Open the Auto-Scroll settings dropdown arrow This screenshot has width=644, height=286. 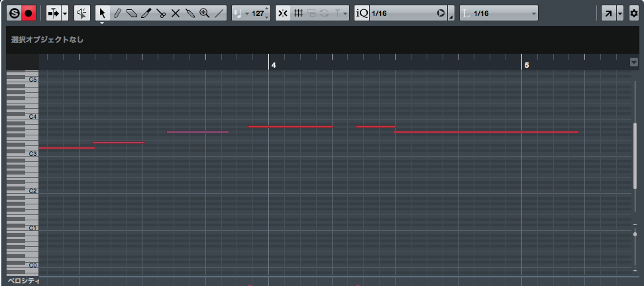click(66, 13)
